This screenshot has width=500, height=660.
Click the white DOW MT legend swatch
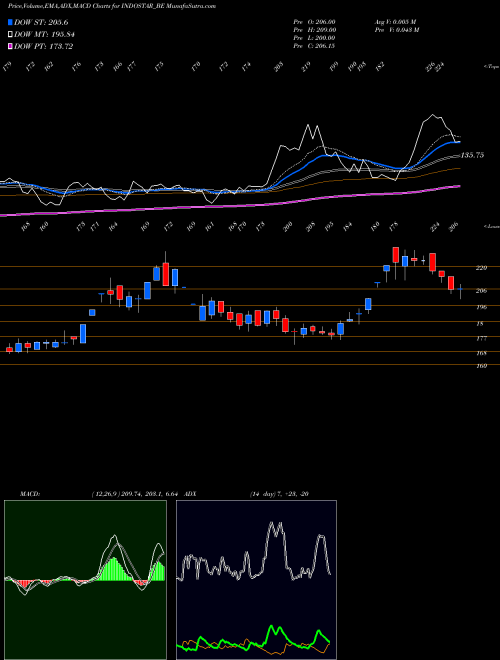pyautogui.click(x=10, y=35)
